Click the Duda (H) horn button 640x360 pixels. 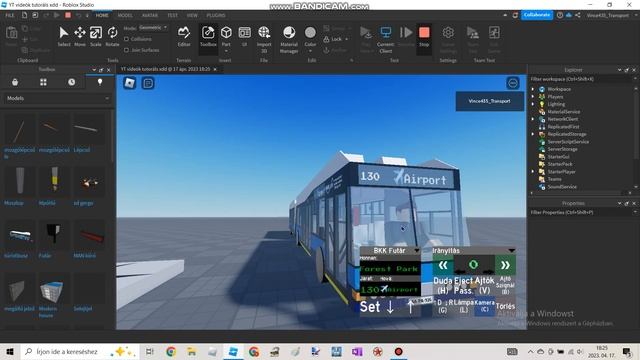click(443, 285)
